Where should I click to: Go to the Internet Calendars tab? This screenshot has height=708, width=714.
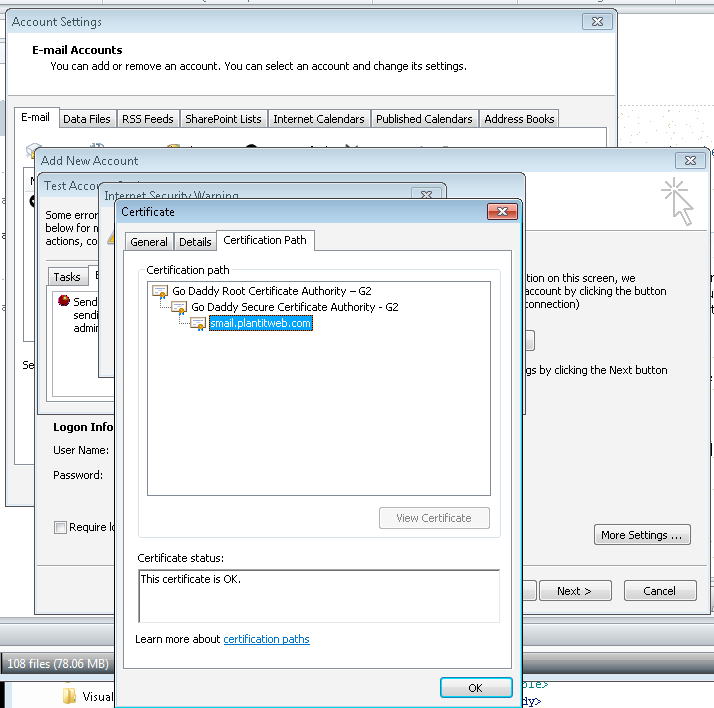318,119
